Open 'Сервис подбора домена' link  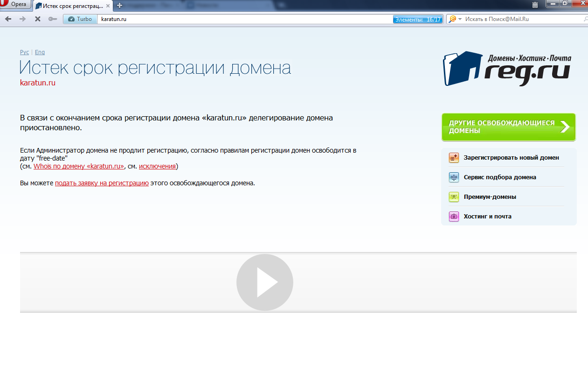(500, 177)
